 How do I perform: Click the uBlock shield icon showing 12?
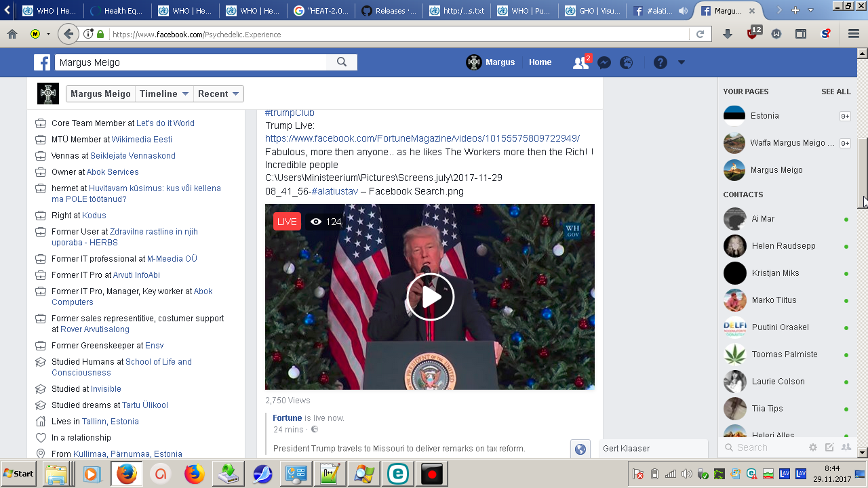(x=753, y=33)
